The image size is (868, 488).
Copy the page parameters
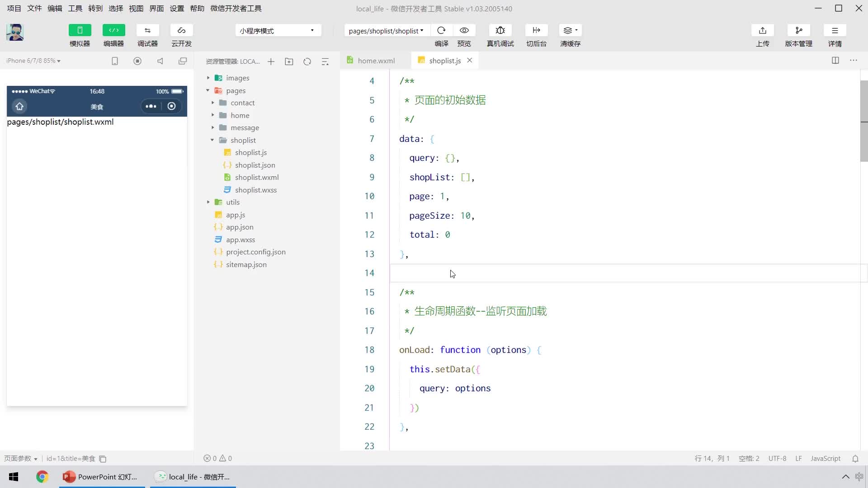coord(103,459)
